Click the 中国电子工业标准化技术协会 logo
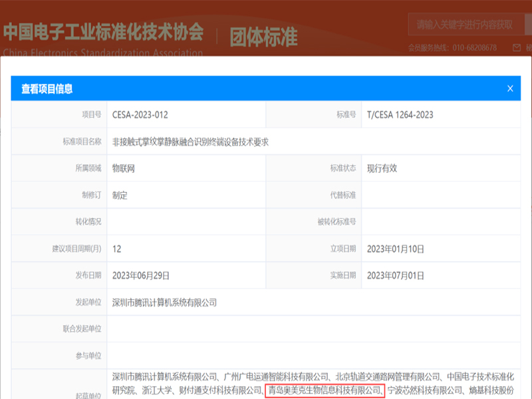The height and width of the screenshot is (399, 532). click(103, 39)
